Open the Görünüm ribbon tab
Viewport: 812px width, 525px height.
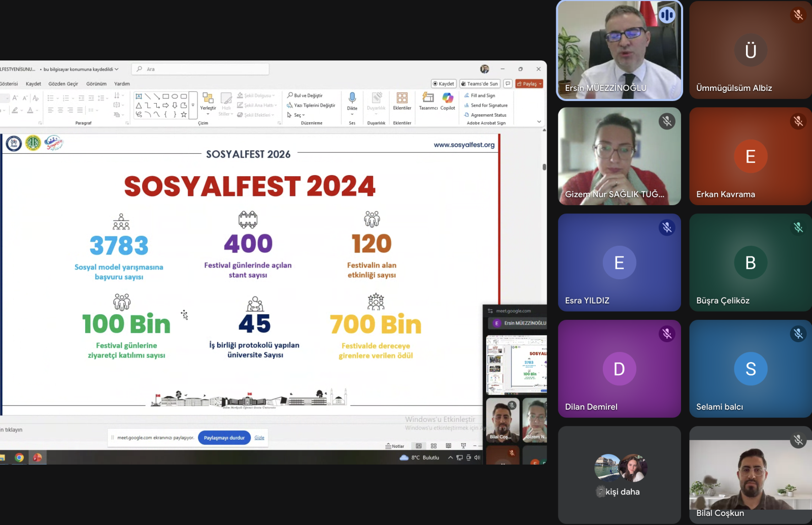[96, 84]
